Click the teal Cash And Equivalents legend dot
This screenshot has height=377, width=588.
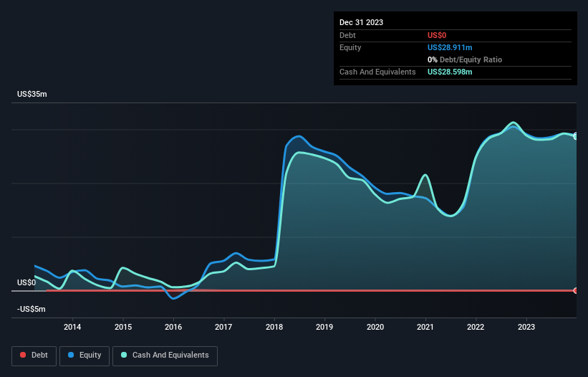pos(124,355)
